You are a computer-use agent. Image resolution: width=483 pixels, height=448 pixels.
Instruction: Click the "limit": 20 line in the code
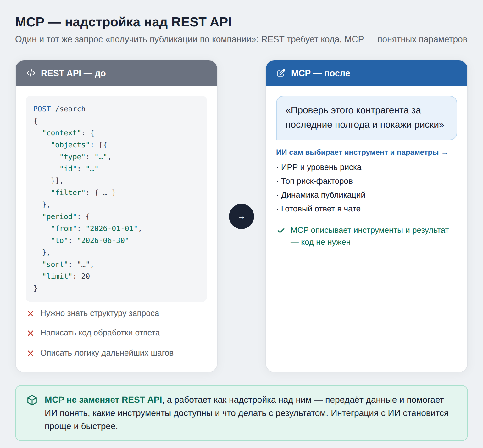[x=66, y=276]
